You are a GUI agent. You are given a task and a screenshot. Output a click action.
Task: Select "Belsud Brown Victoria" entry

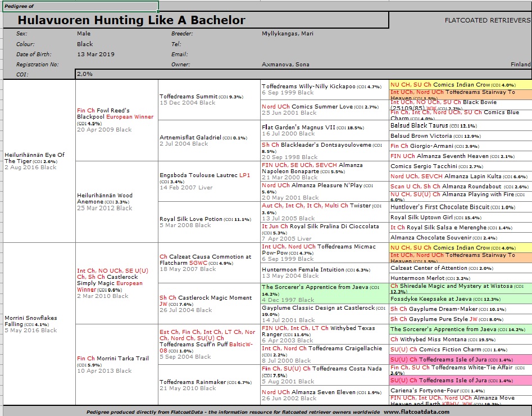(461, 135)
